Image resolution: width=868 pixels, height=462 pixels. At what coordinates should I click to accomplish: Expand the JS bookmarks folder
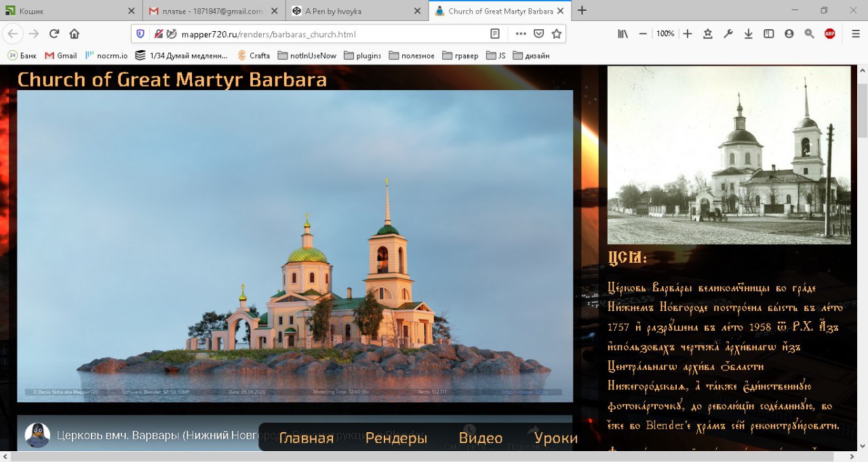click(496, 56)
